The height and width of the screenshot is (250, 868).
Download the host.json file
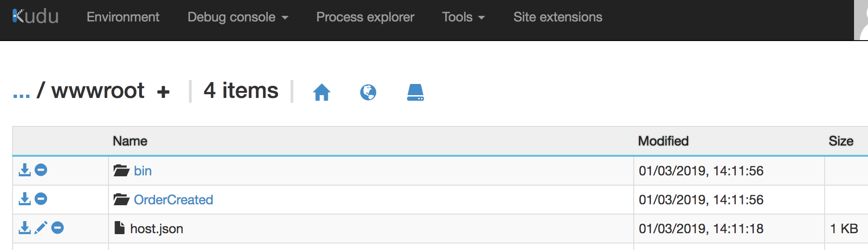click(24, 228)
